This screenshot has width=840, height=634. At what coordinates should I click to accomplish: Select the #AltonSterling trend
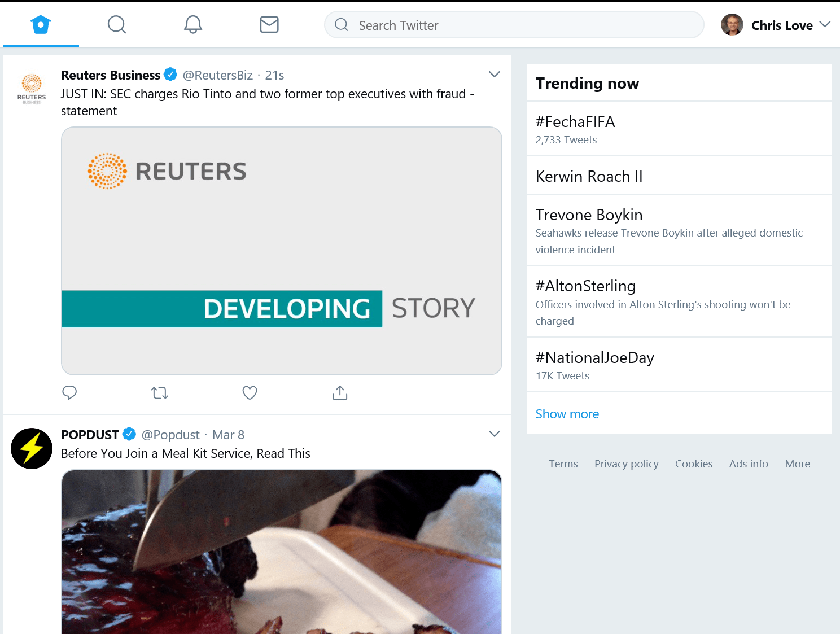coord(585,286)
